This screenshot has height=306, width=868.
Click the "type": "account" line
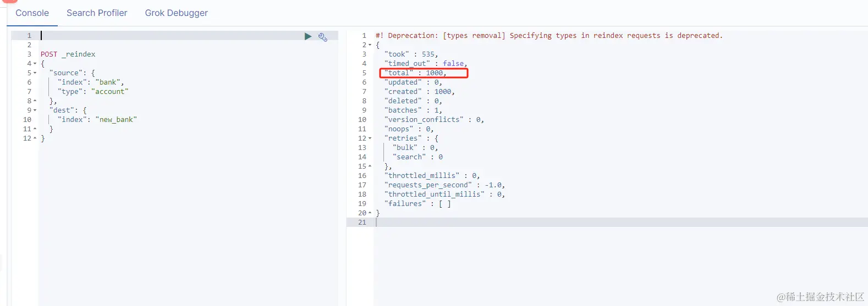click(93, 92)
